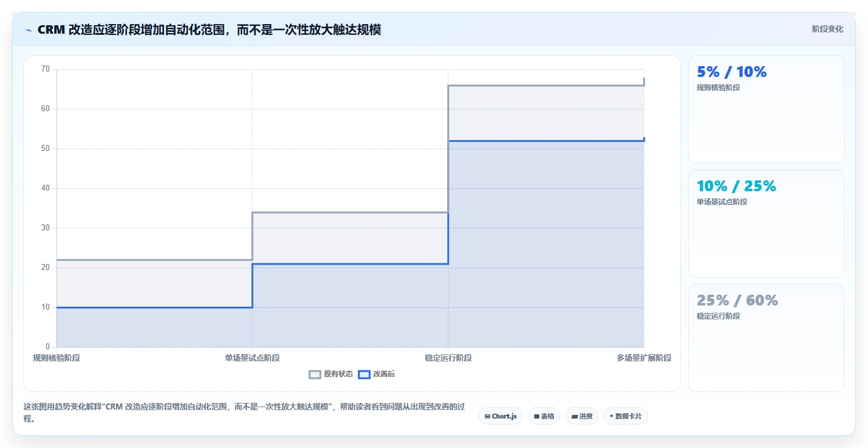Click the 改善后 legend text
The height and width of the screenshot is (448, 868).
(x=384, y=374)
